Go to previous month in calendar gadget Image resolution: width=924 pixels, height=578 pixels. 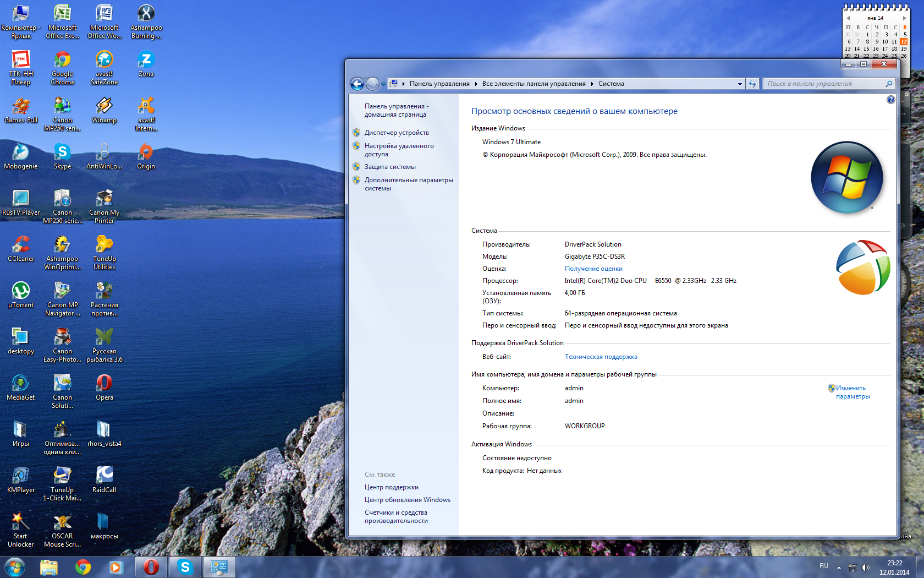[x=848, y=18]
